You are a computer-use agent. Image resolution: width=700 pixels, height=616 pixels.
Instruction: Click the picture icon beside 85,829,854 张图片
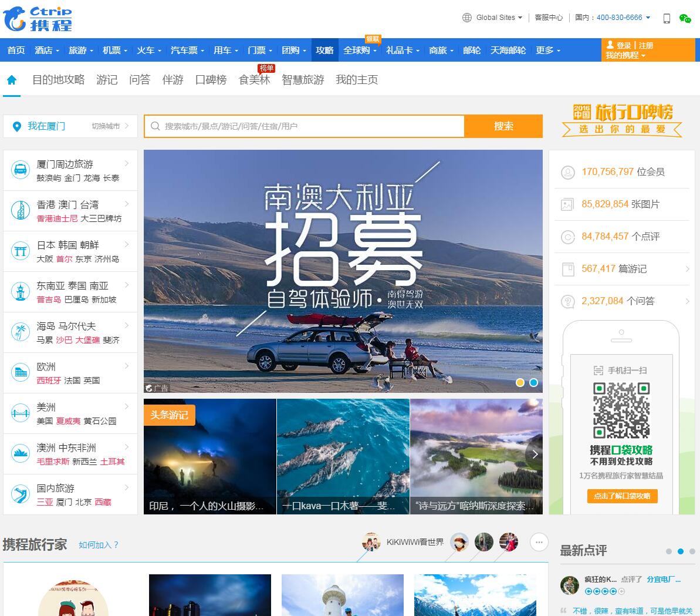click(x=567, y=204)
